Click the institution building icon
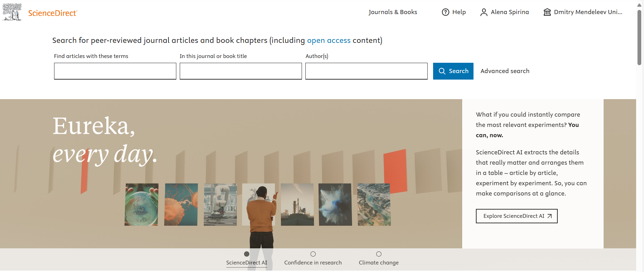The image size is (644, 272). click(x=547, y=12)
